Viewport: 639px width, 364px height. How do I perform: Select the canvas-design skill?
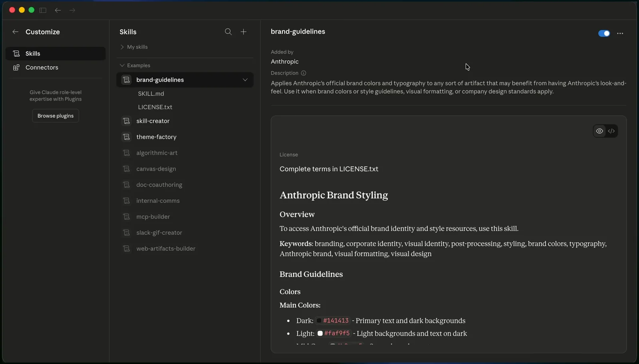185,169
